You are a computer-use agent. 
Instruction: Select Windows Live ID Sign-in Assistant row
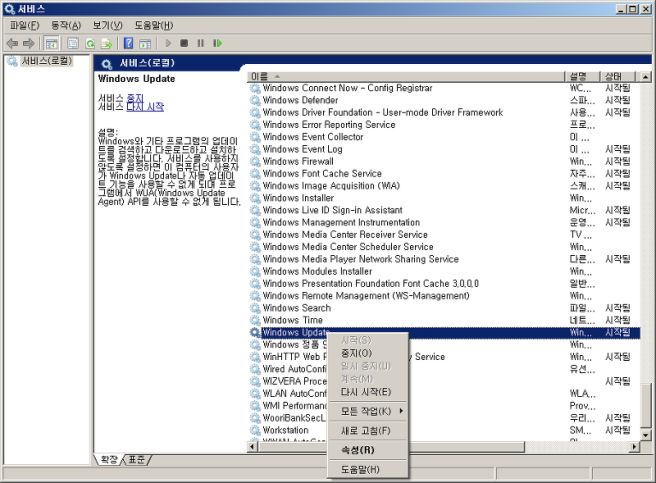pyautogui.click(x=443, y=210)
